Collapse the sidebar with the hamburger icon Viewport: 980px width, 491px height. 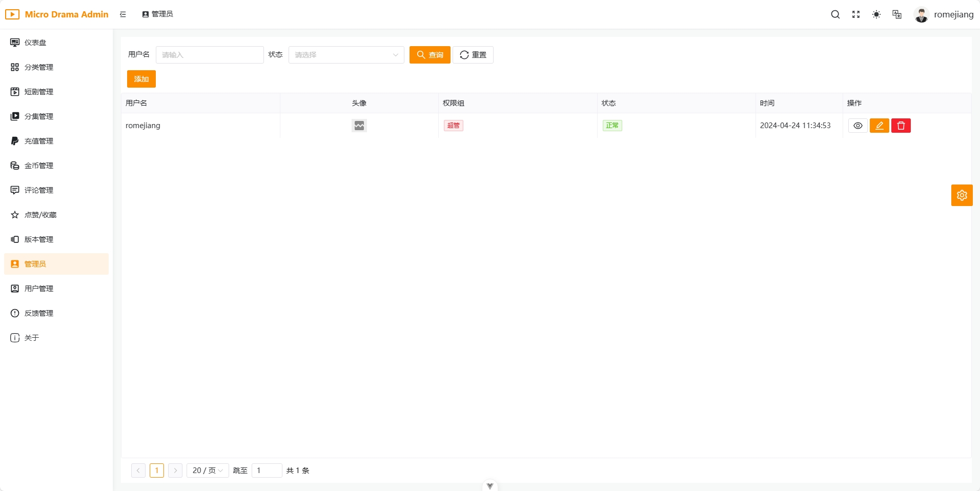click(122, 14)
